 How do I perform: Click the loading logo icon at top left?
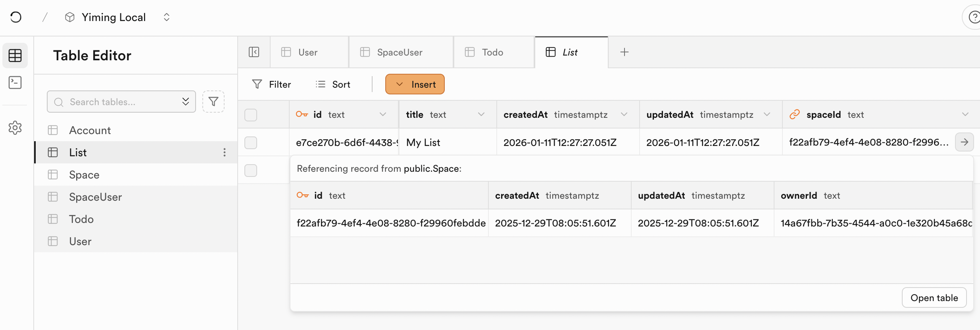pos(16,17)
